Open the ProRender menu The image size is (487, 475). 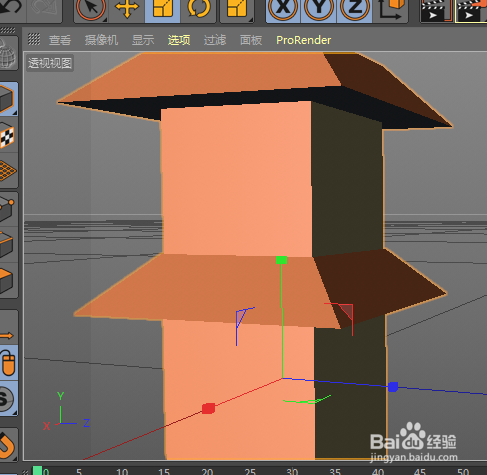click(x=303, y=40)
